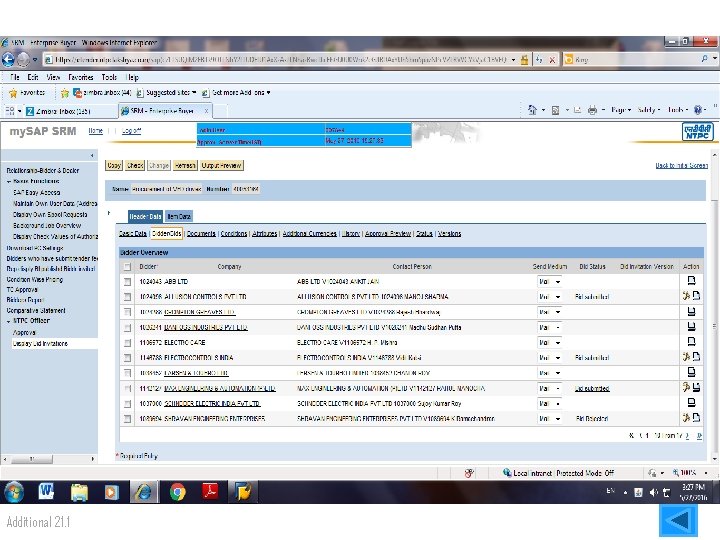720x540 pixels.
Task: Click the IE home icon
Action: (x=532, y=110)
